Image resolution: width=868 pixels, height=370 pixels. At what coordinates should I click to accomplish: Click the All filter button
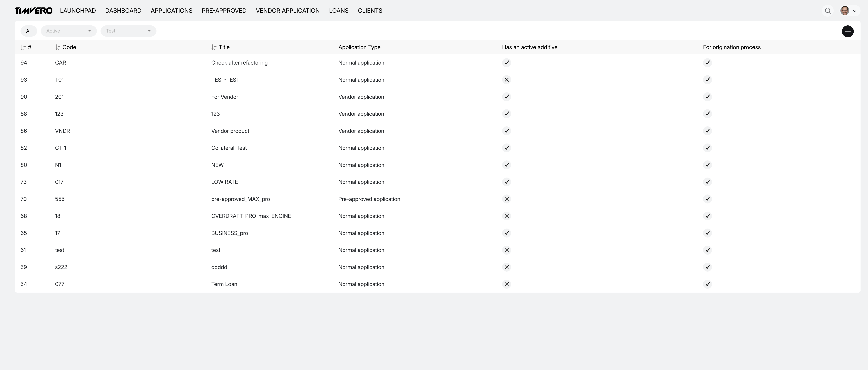(29, 31)
